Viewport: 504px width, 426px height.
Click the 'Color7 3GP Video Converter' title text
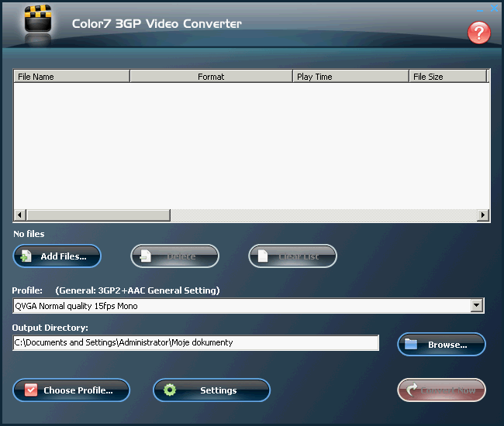coord(157,24)
